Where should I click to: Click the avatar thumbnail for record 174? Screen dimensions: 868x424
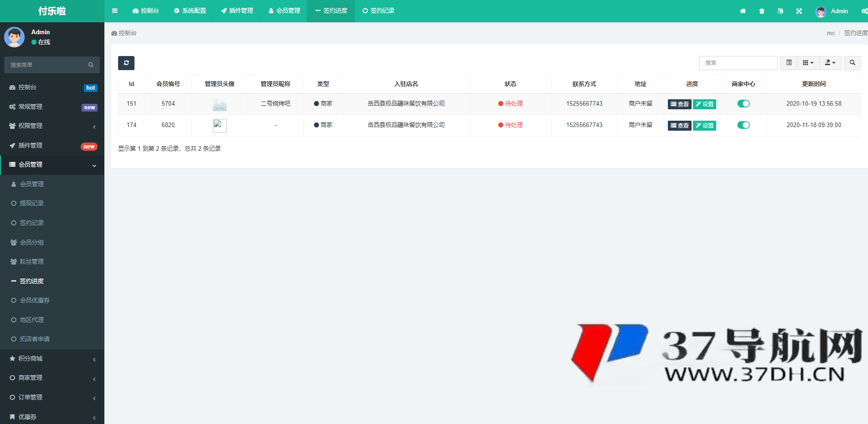pyautogui.click(x=219, y=125)
